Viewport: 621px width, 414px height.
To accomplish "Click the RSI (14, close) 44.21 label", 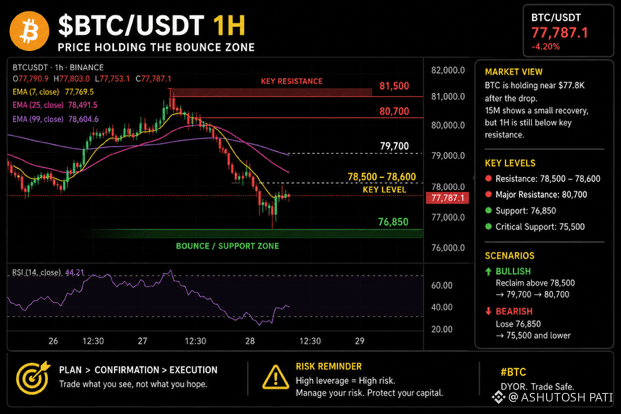I will coord(48,273).
